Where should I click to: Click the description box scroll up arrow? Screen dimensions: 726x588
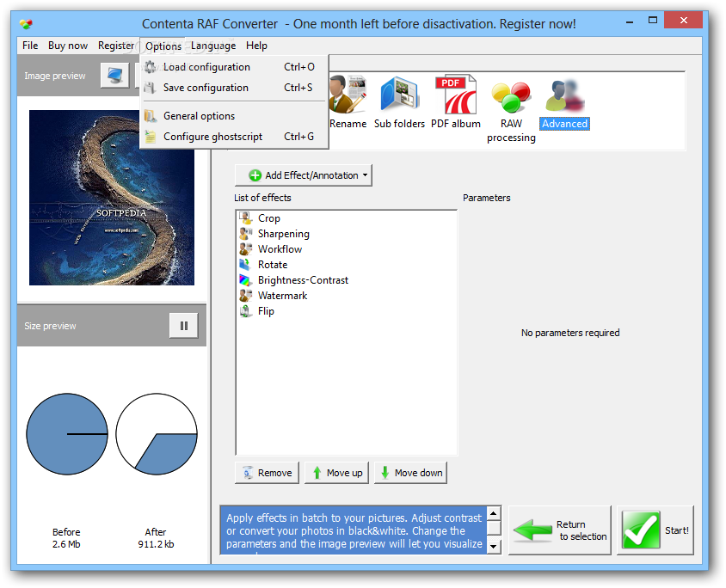pyautogui.click(x=494, y=513)
